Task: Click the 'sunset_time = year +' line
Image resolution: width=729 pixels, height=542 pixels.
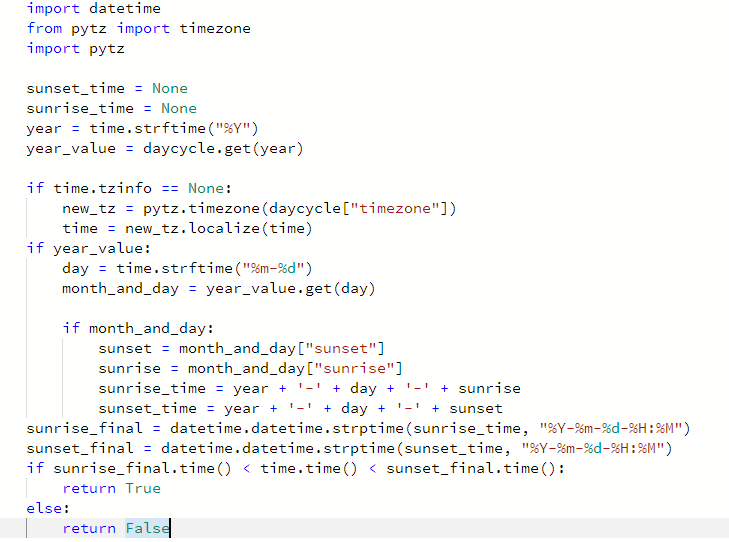Action: (x=300, y=408)
